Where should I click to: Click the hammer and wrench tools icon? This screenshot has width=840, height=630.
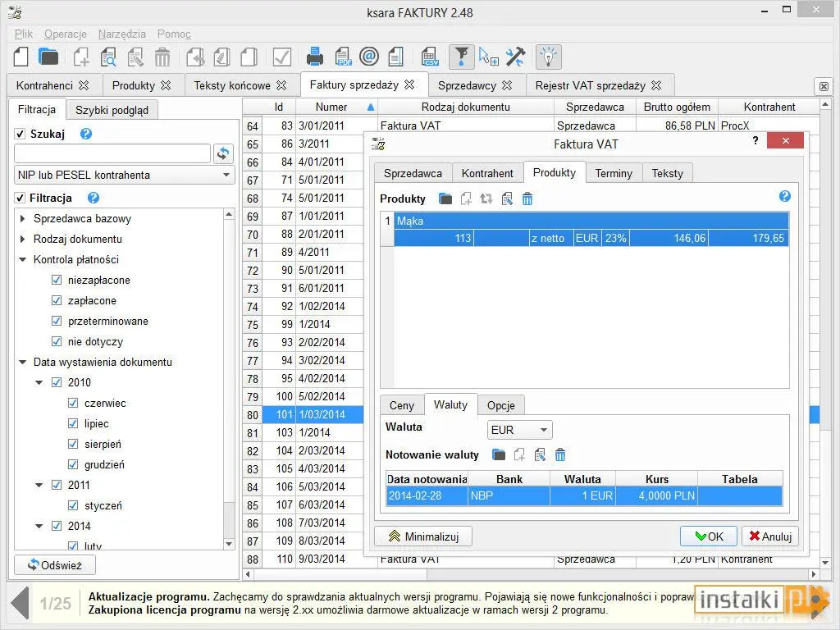tap(515, 57)
